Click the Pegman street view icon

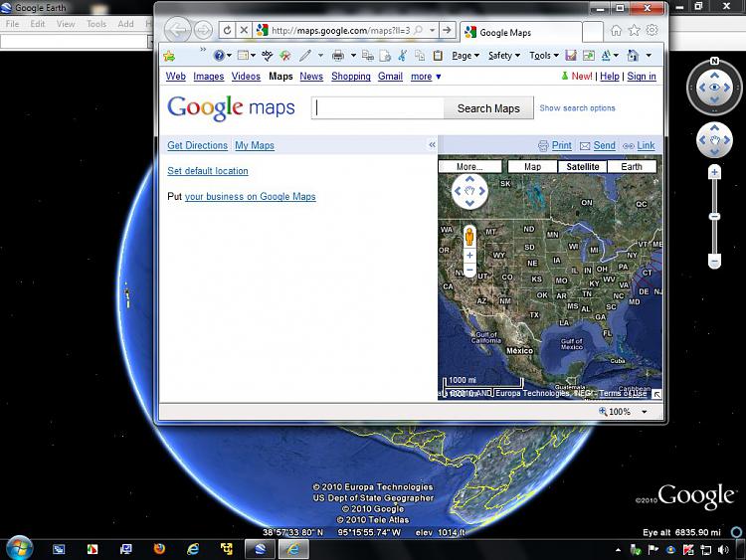(x=469, y=237)
